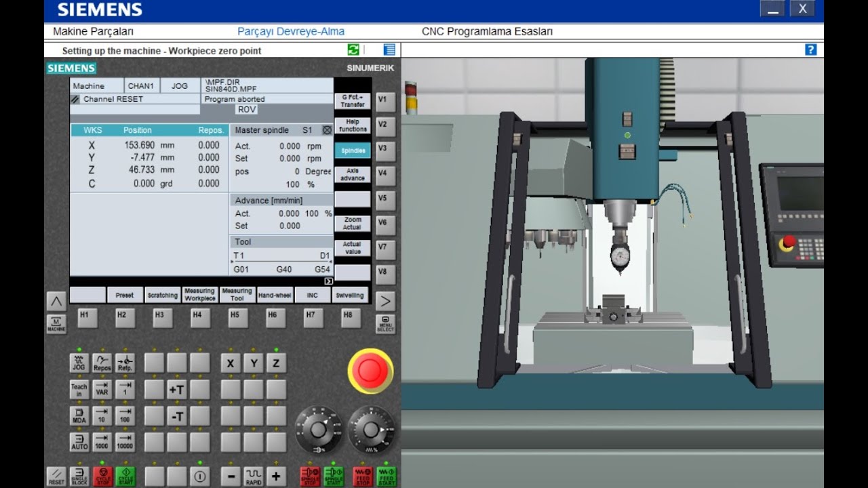Click the red CYCLE STOP key

(102, 476)
